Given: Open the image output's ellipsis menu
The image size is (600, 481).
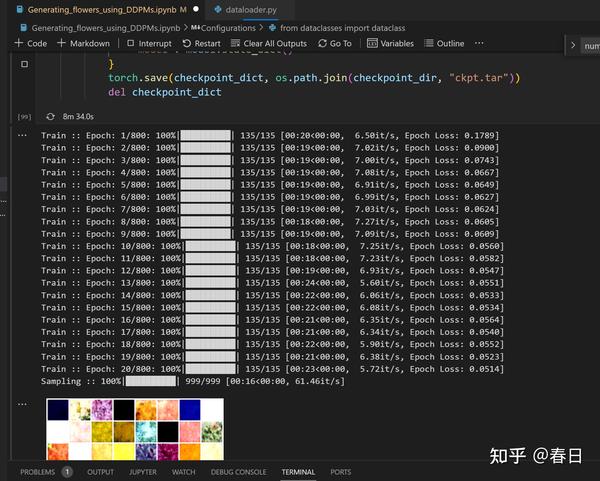Looking at the screenshot, I should click(23, 404).
